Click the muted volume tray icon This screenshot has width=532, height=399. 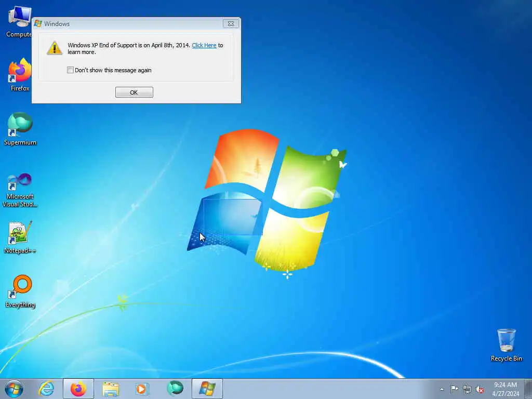tap(480, 389)
